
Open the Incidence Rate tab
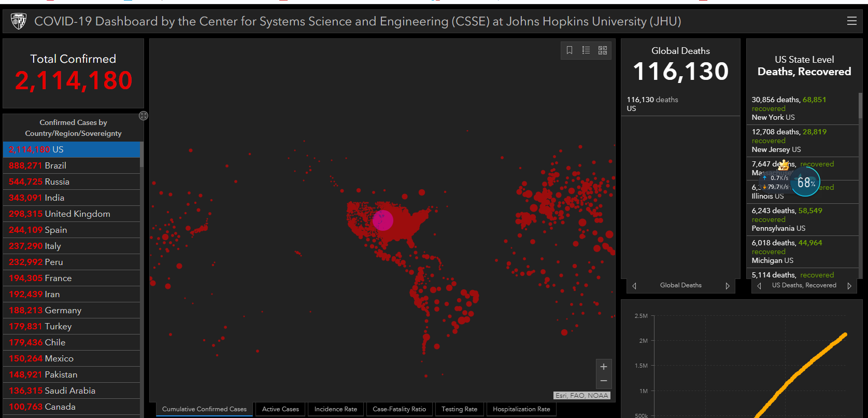point(336,409)
